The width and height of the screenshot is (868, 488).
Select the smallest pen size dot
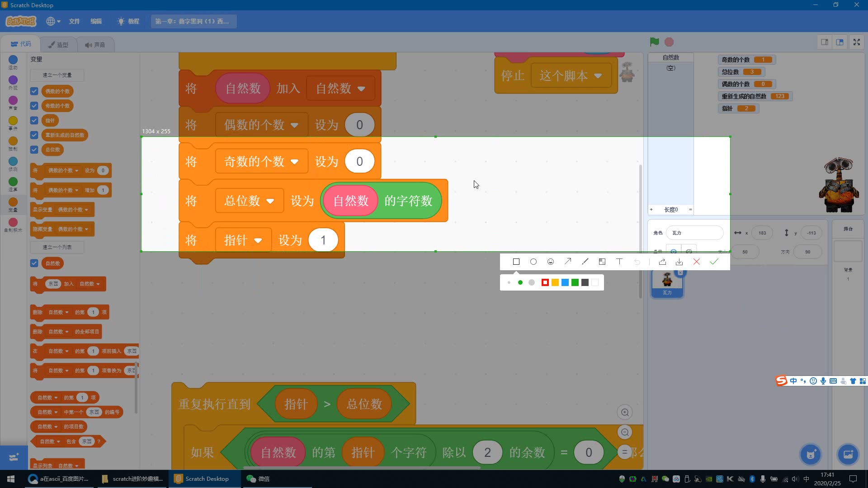click(509, 282)
